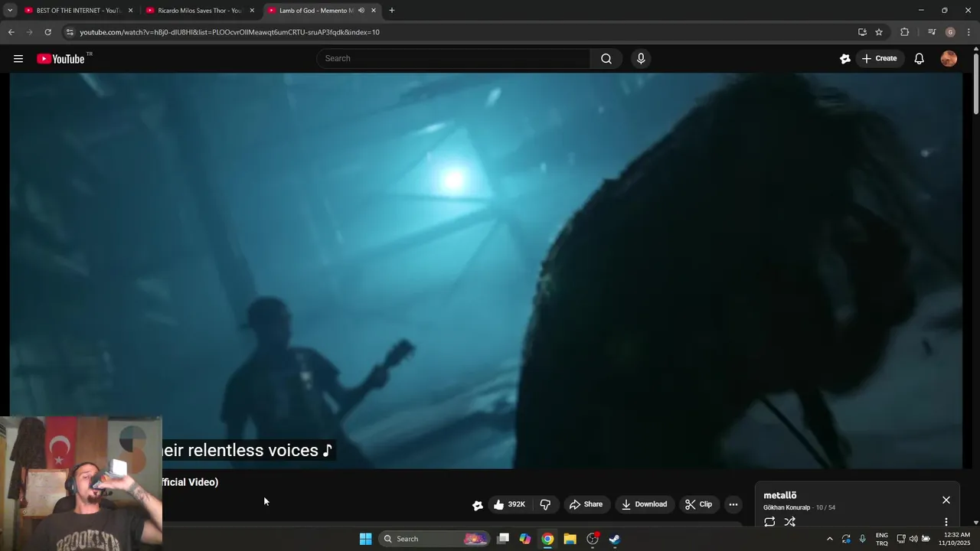Screen dimensions: 980x551
Task: Open YouTube notifications bell
Action: [x=920, y=59]
